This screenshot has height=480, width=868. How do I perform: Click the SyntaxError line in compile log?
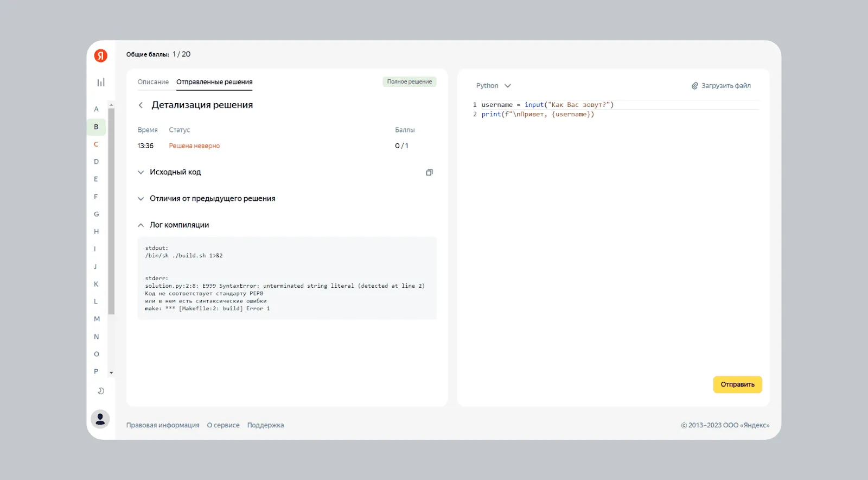coord(285,286)
